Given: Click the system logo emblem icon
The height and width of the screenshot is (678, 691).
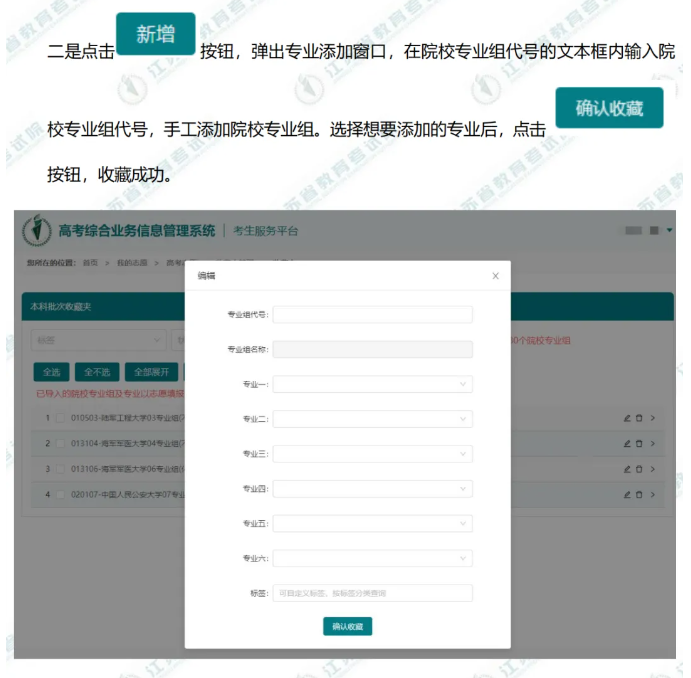Looking at the screenshot, I should coord(37,230).
